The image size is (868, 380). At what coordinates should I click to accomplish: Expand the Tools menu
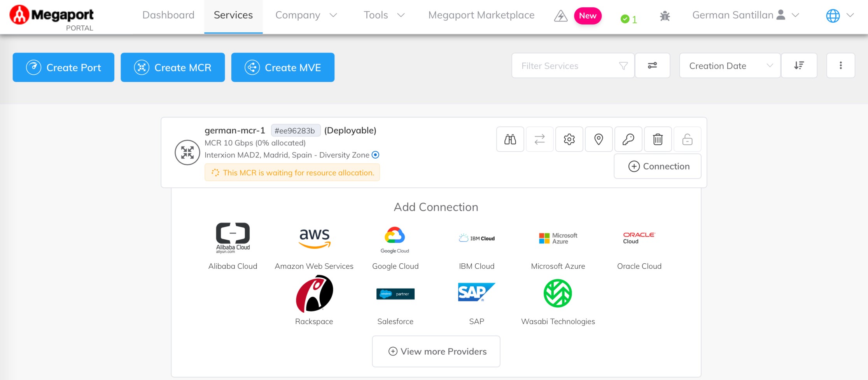point(384,15)
